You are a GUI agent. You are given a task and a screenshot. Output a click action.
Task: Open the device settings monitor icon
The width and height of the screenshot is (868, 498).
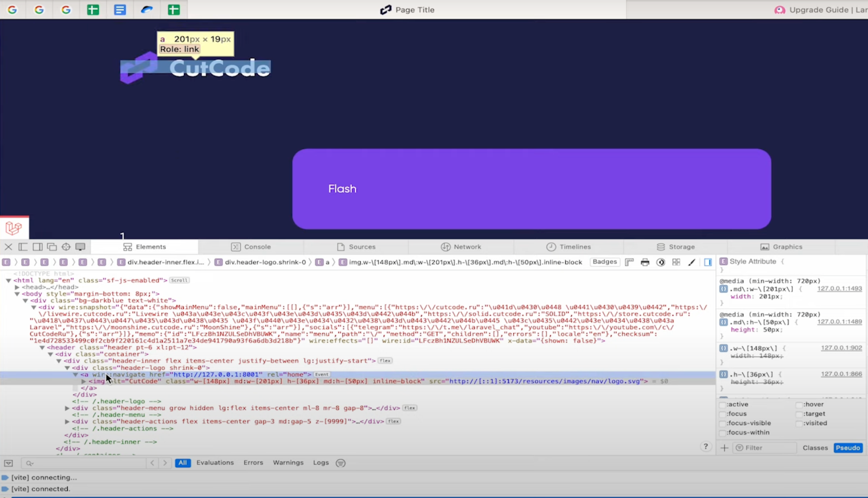click(x=80, y=247)
